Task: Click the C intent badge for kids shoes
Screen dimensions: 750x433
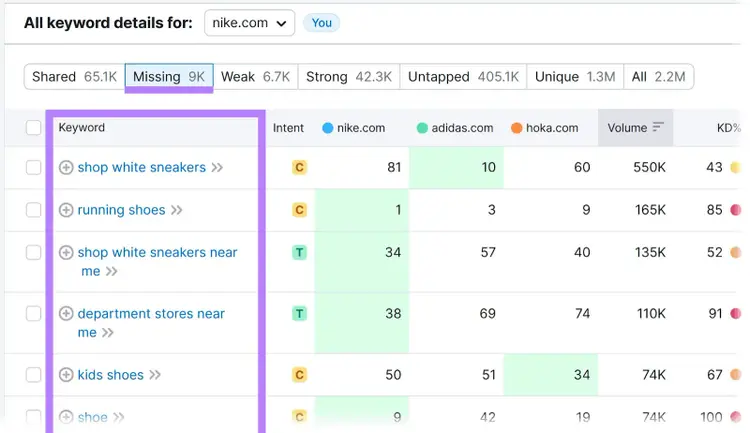Action: tap(299, 375)
